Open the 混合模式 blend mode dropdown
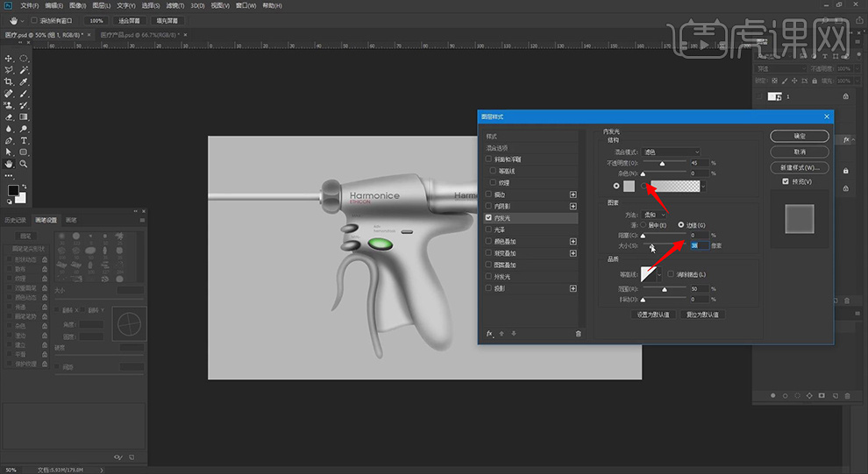Image resolution: width=868 pixels, height=474 pixels. [x=670, y=152]
